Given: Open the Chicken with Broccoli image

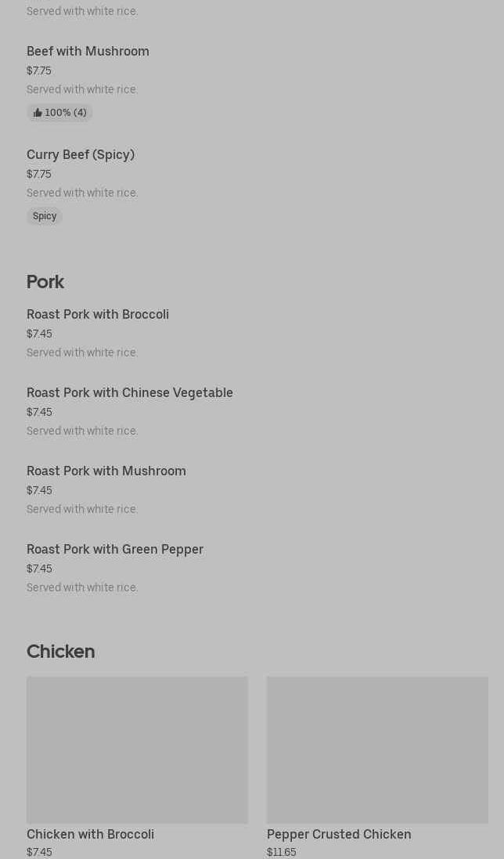Looking at the screenshot, I should pos(137,749).
